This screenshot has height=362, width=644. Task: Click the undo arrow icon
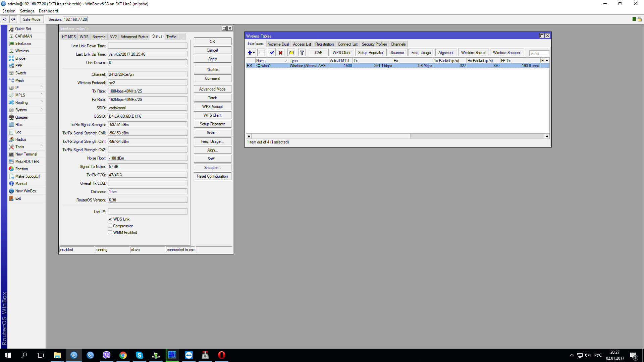(x=5, y=19)
